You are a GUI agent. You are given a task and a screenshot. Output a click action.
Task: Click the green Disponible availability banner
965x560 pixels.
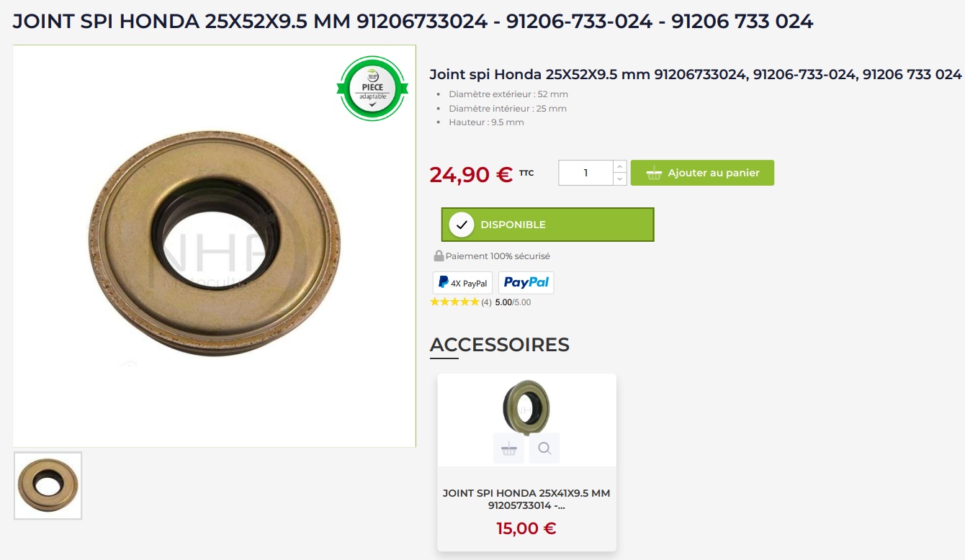pyautogui.click(x=547, y=225)
